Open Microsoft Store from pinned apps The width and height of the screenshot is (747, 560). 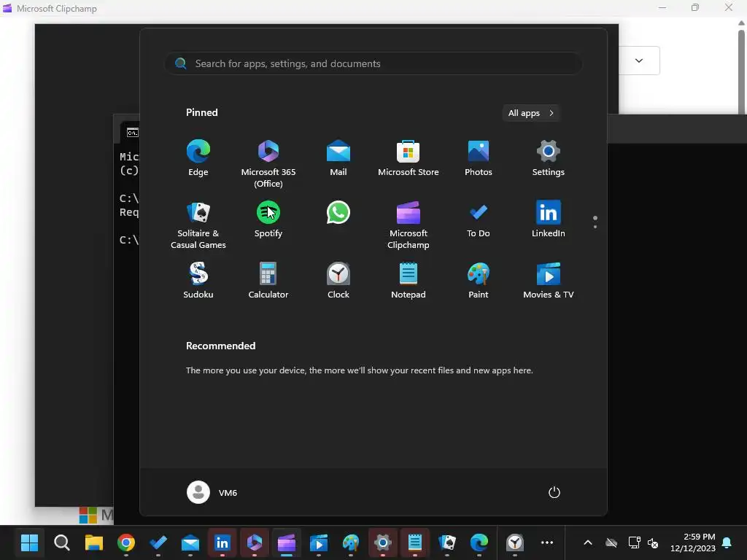point(409,158)
